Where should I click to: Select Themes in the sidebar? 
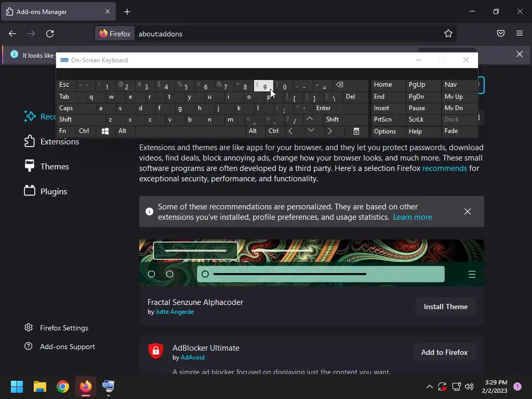pyautogui.click(x=47, y=166)
